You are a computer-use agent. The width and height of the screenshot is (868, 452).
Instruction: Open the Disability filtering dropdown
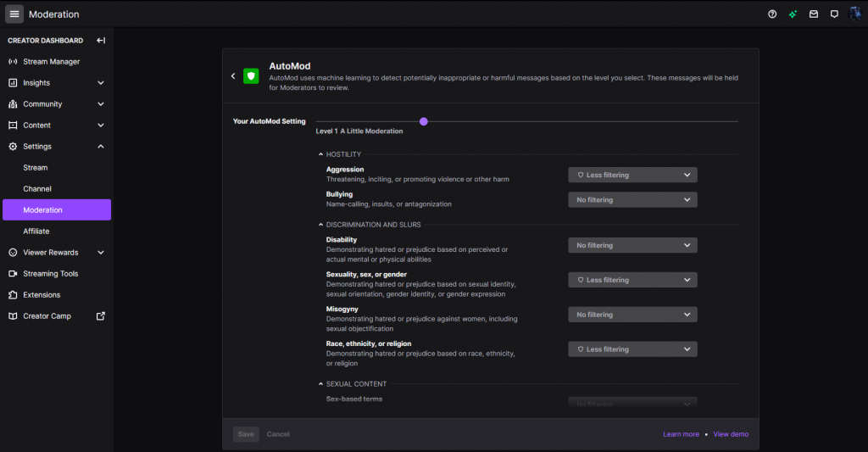(x=632, y=245)
